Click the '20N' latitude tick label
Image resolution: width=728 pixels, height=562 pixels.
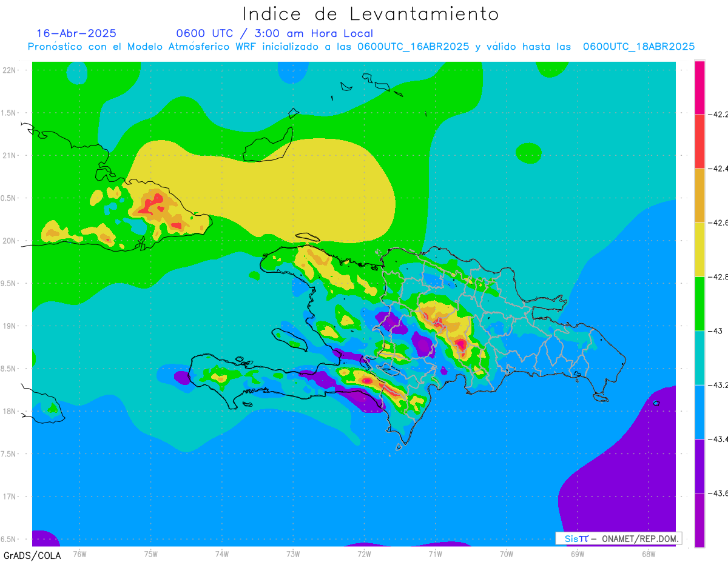9,241
